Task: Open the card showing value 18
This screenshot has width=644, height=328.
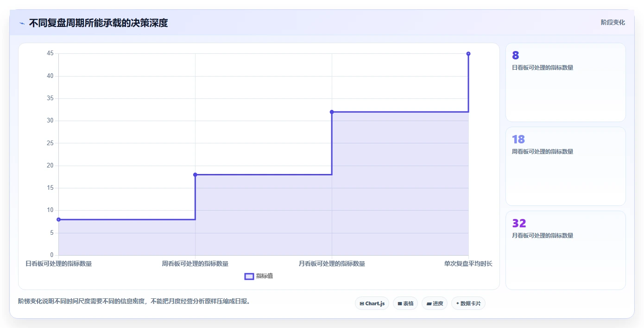Action: click(x=566, y=167)
